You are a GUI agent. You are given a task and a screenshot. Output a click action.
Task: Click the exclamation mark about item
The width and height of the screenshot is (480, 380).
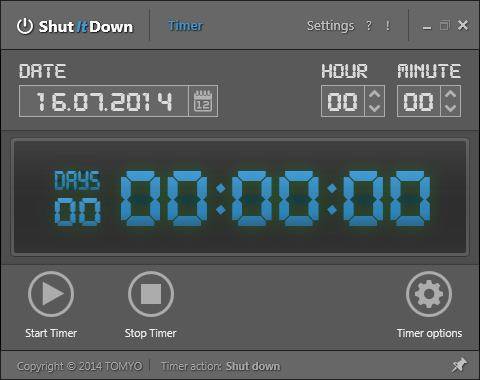pyautogui.click(x=388, y=26)
